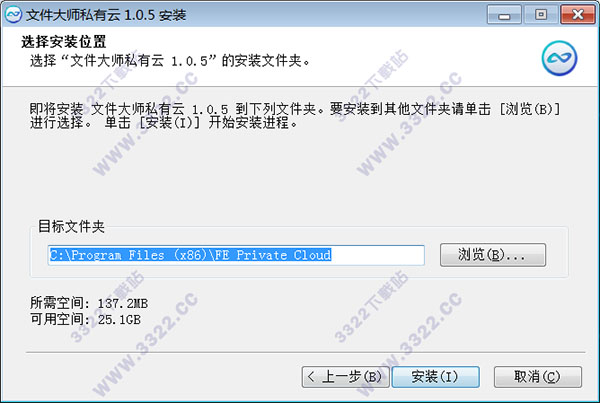The height and width of the screenshot is (403, 600).
Task: Click inside the destination folder path field
Action: [236, 255]
